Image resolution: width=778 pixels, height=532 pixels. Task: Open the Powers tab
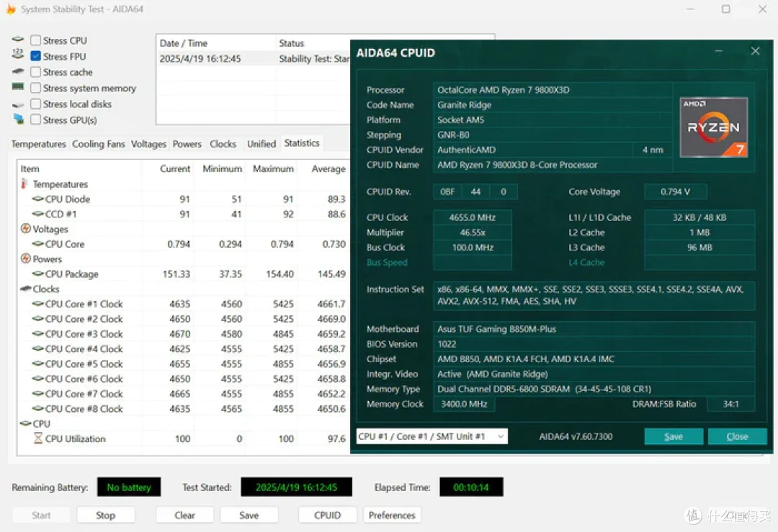pos(187,144)
